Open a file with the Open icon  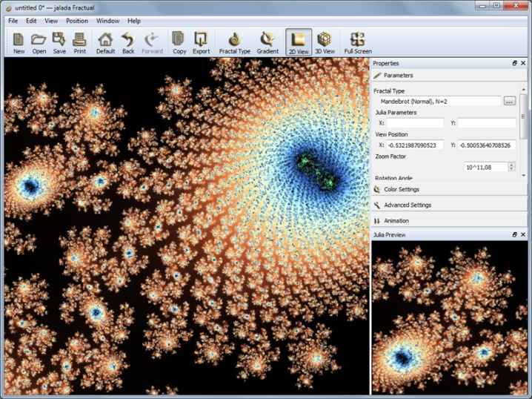tap(39, 42)
